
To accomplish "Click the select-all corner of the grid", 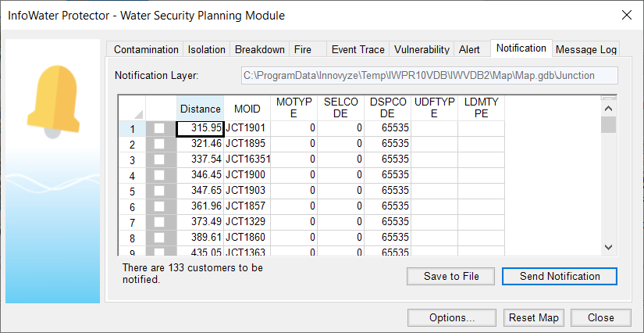I will [x=132, y=109].
